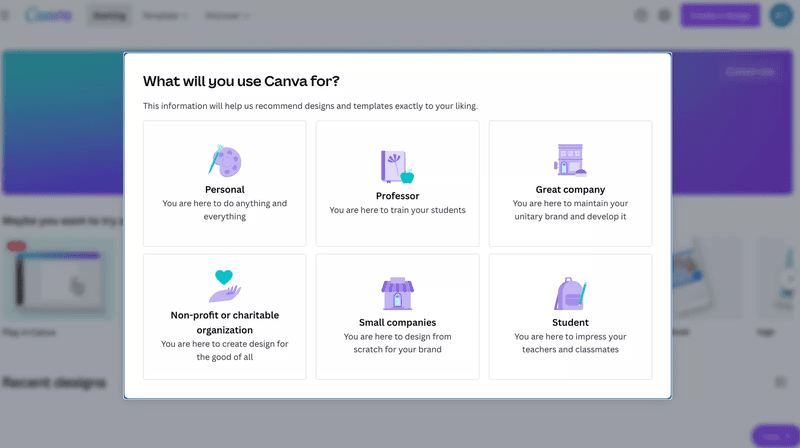This screenshot has width=800, height=448.
Task: Expand the Templates dropdown in header
Action: (166, 16)
